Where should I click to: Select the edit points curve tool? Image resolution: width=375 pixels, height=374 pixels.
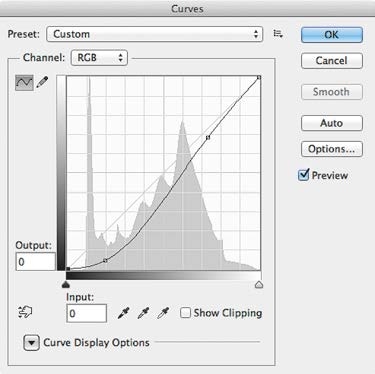tap(24, 82)
